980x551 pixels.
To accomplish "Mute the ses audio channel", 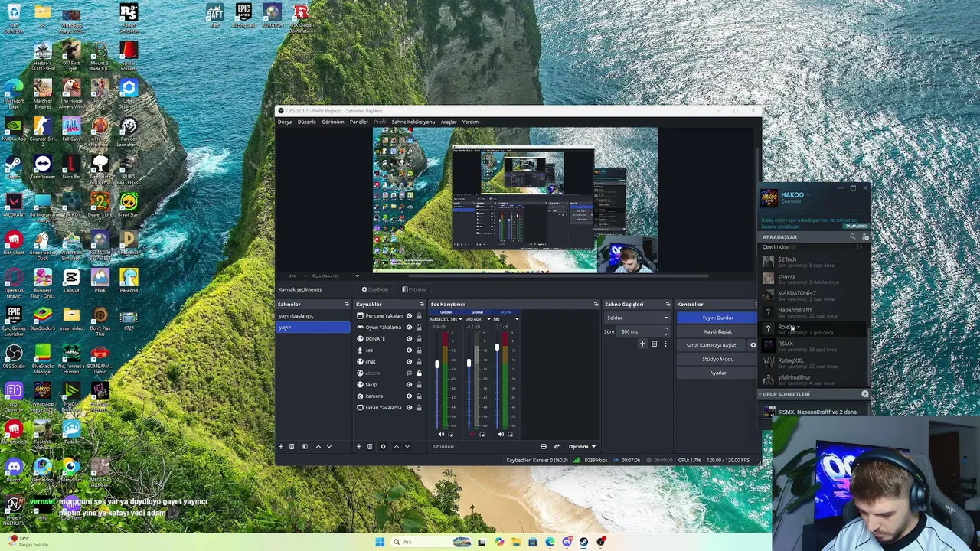I will pyautogui.click(x=501, y=434).
